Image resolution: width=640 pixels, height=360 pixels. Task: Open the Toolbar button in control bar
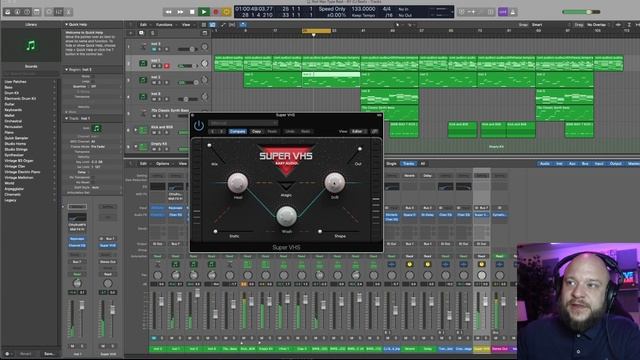coord(37,12)
